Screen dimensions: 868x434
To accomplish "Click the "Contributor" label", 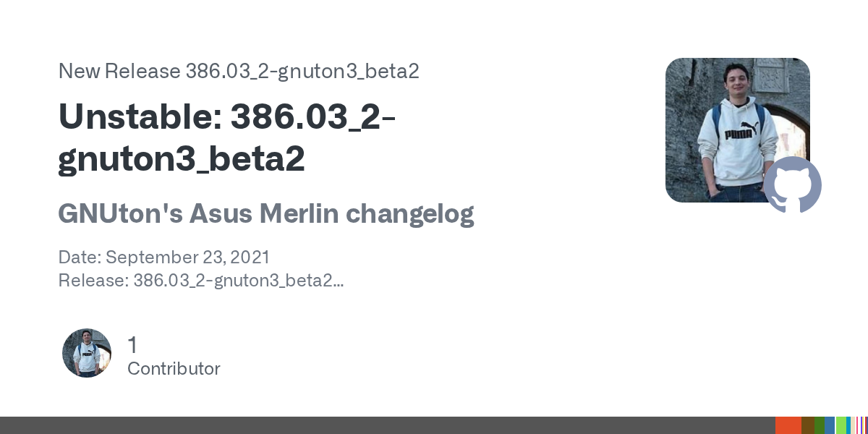I will tap(174, 369).
